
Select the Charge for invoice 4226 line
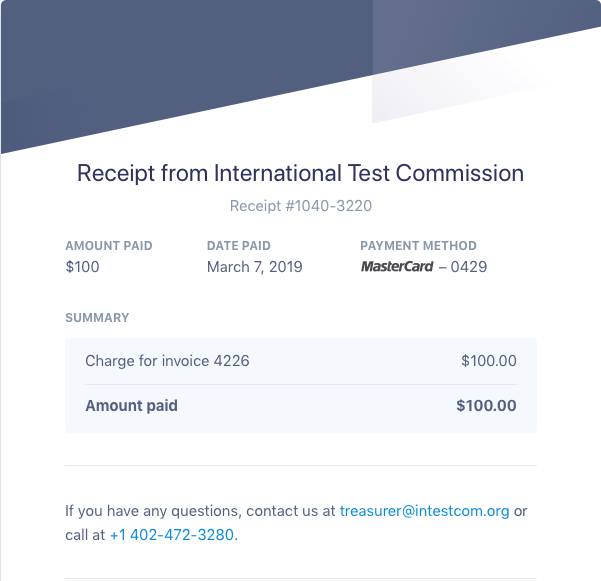point(167,361)
